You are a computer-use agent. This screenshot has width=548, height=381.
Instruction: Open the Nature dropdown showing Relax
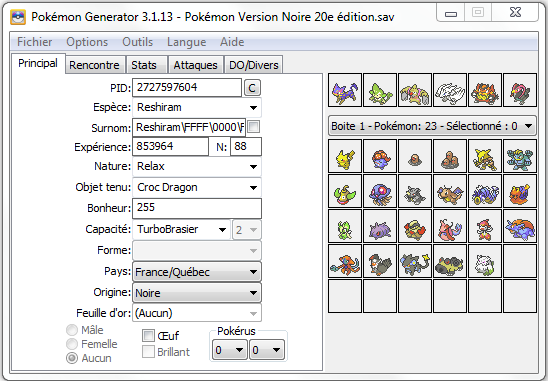point(197,166)
